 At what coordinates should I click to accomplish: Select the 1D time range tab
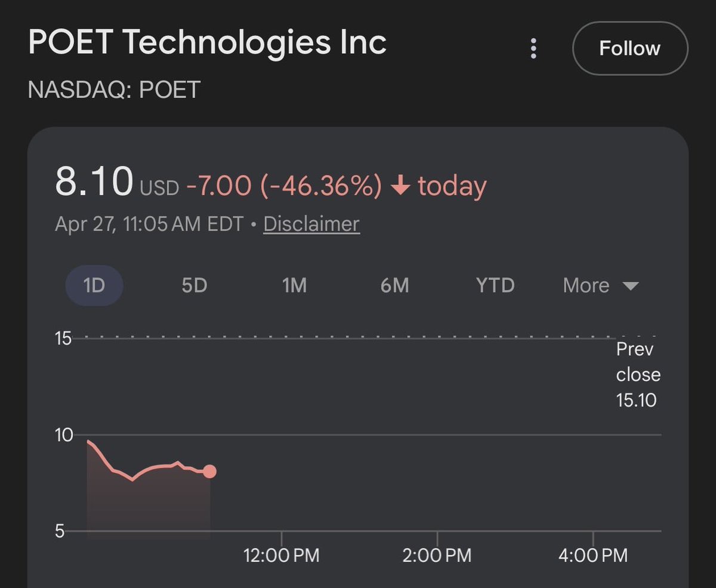pyautogui.click(x=94, y=285)
